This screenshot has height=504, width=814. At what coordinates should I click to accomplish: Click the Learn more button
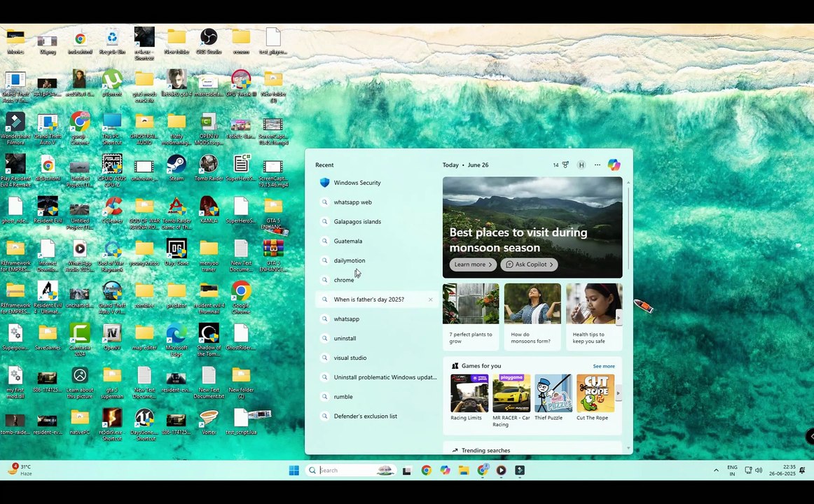click(x=472, y=265)
